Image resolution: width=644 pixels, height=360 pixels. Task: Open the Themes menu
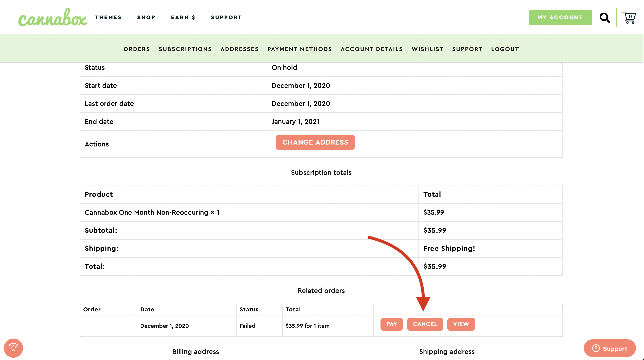click(108, 17)
